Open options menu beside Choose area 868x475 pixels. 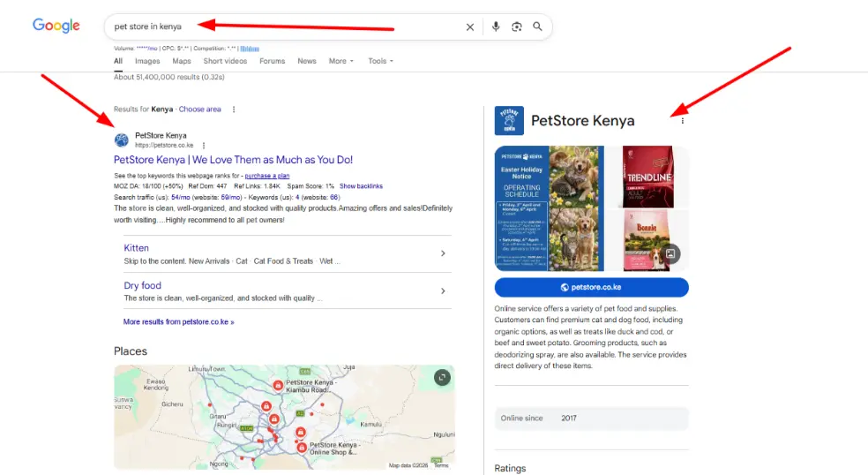(234, 109)
